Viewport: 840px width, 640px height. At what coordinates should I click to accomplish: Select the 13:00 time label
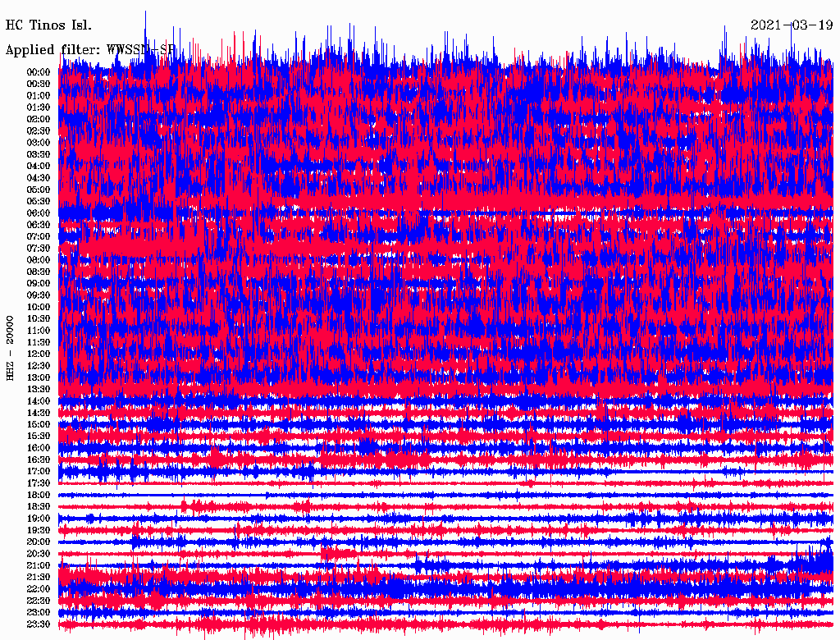(x=39, y=378)
